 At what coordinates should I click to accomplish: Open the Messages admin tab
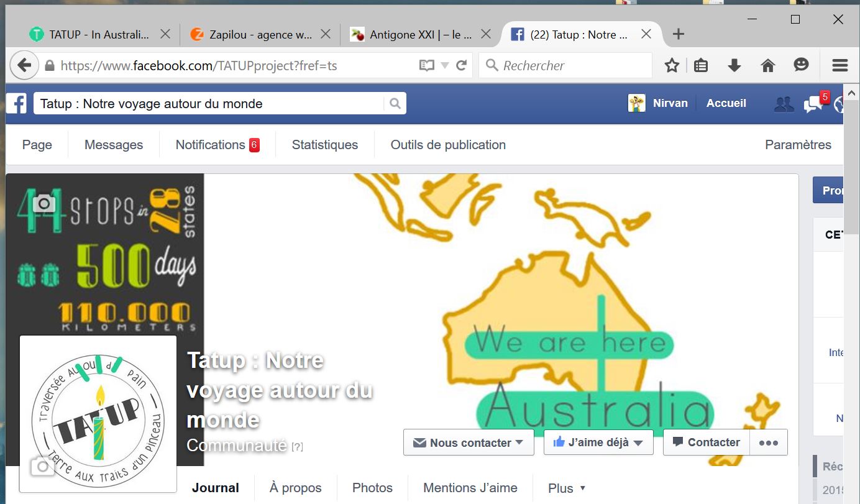pyautogui.click(x=114, y=145)
